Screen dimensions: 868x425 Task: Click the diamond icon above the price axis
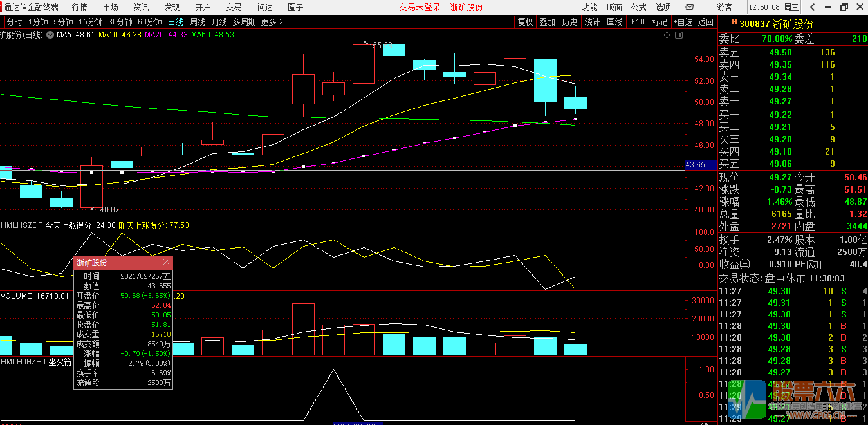666,35
